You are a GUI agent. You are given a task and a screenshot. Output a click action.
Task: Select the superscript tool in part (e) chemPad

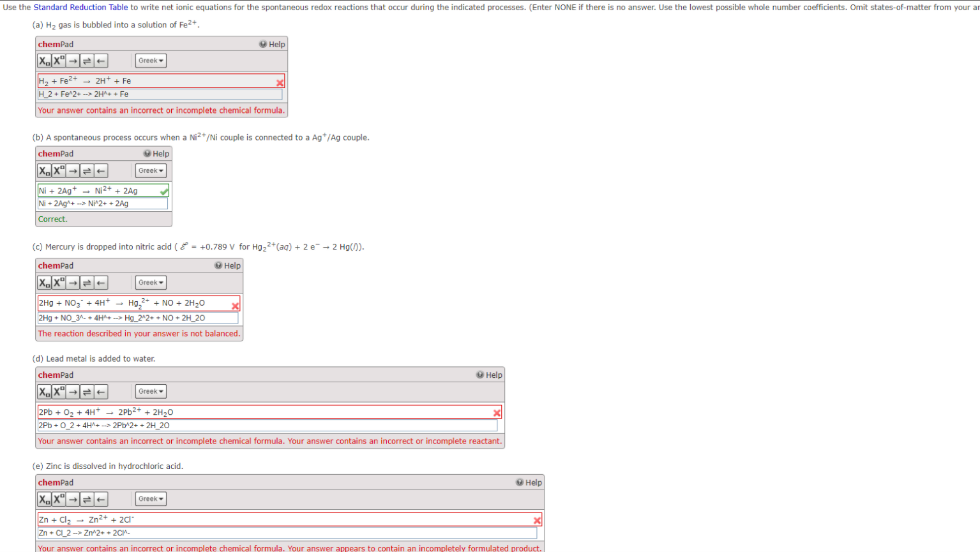57,498
